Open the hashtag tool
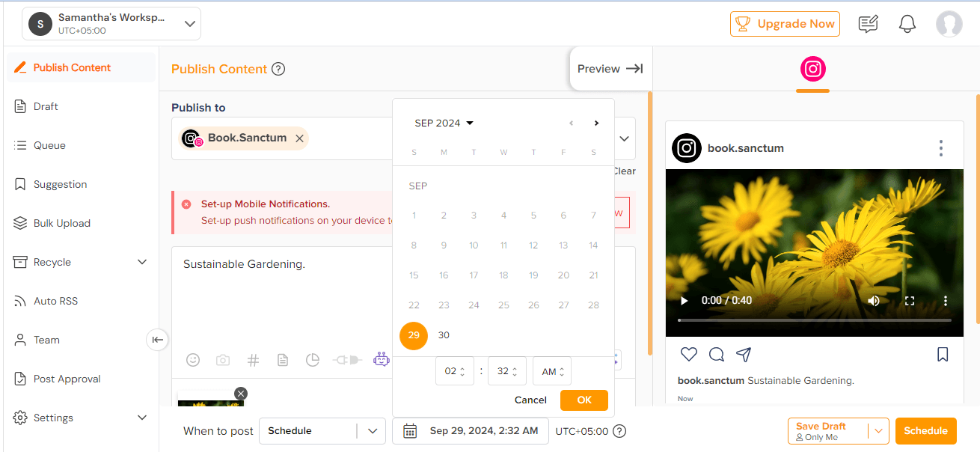The height and width of the screenshot is (452, 980). [253, 360]
